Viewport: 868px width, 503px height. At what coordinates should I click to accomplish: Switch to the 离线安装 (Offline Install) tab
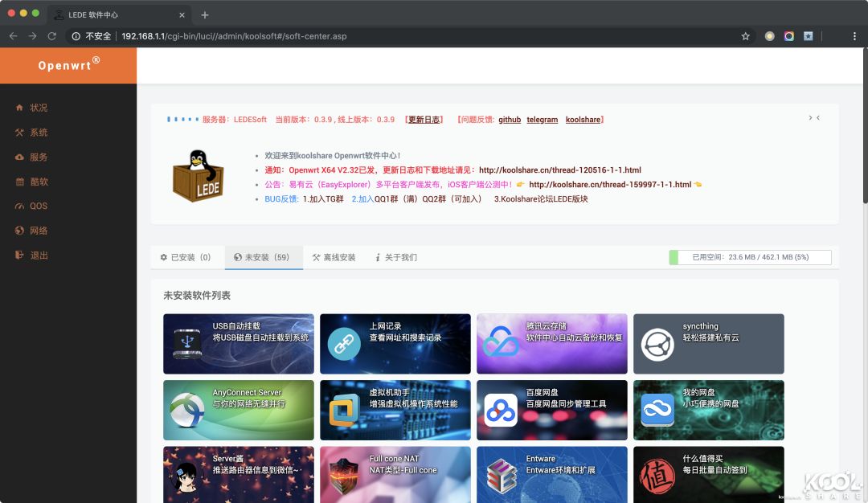(335, 257)
